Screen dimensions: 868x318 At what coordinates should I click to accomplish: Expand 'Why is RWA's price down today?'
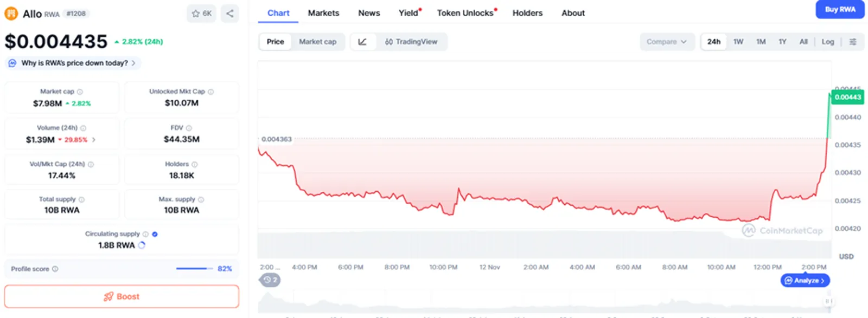point(74,63)
